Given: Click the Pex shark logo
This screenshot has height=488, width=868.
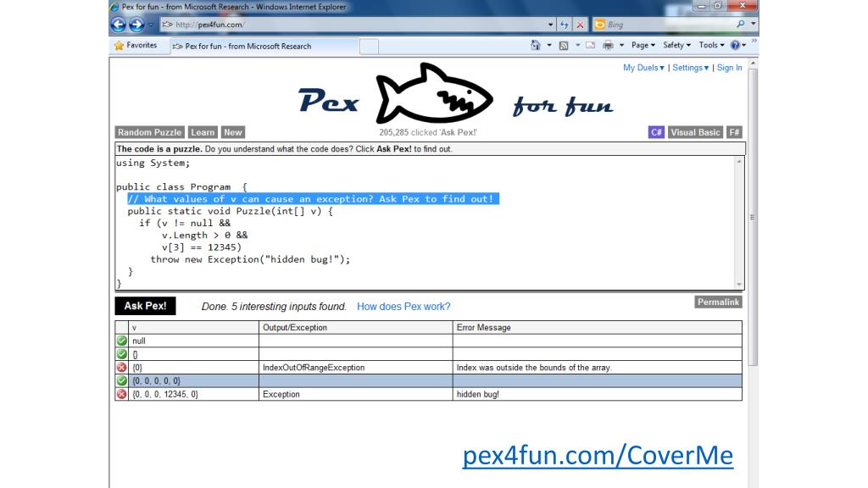Looking at the screenshot, I should [x=434, y=93].
